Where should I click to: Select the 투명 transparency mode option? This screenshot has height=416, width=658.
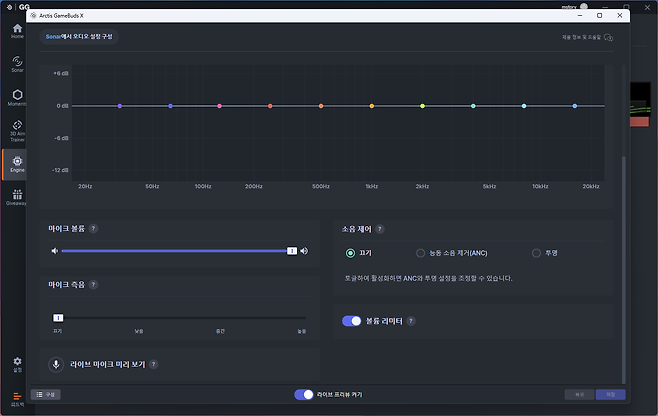pyautogui.click(x=536, y=253)
